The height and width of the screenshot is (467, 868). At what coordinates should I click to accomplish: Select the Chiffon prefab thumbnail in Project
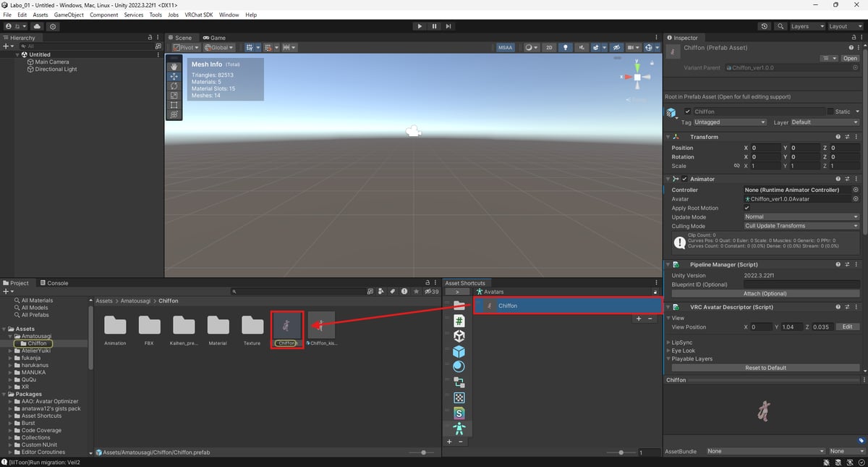[x=287, y=325]
